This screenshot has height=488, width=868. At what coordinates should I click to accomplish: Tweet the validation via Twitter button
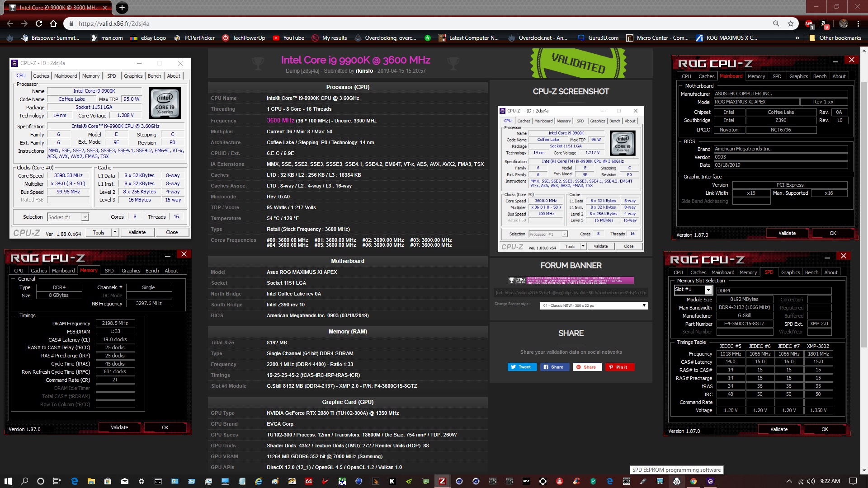(x=522, y=367)
